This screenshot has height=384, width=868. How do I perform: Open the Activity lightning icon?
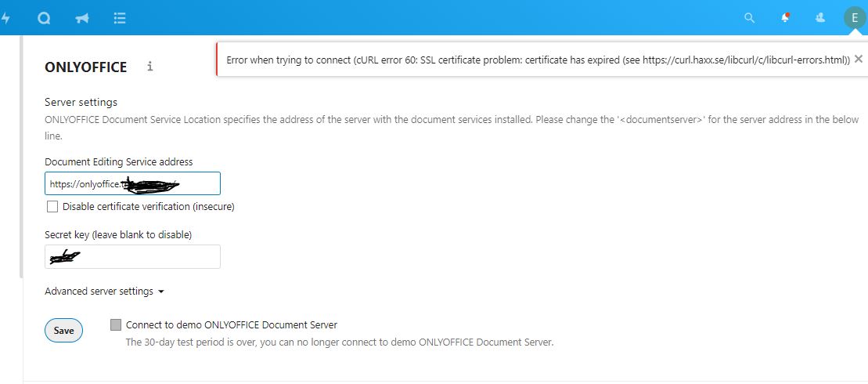(x=5, y=18)
